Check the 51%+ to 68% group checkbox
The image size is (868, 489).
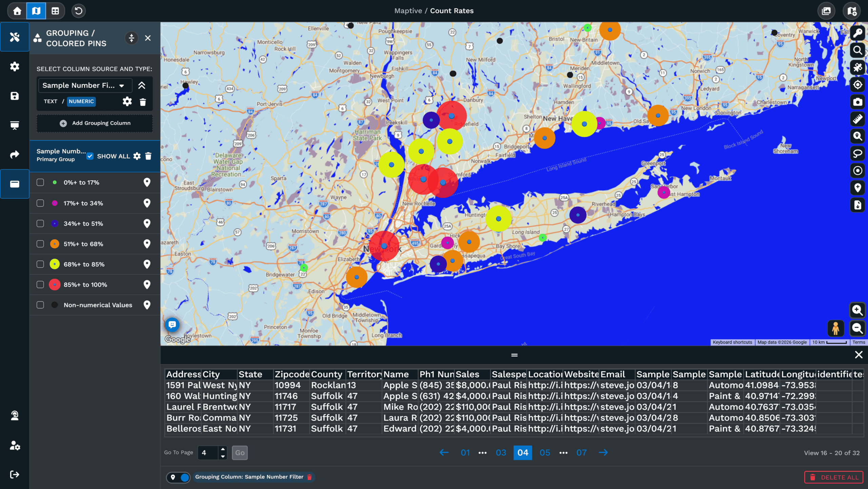(x=40, y=244)
